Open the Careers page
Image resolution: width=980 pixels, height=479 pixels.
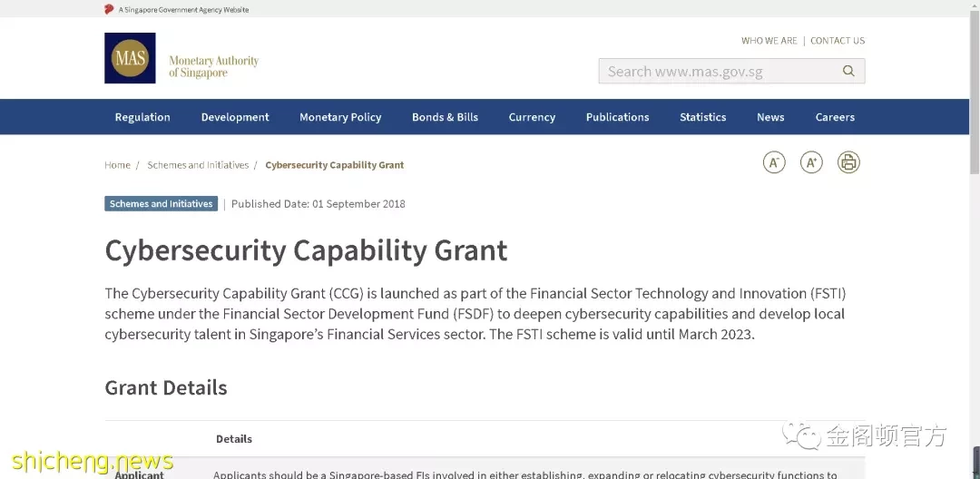tap(835, 117)
